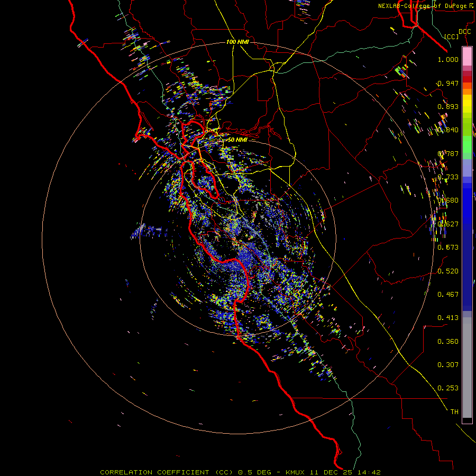The height and width of the screenshot is (476, 476).
Task: Click the 100 NMI range ring label
Action: (237, 42)
